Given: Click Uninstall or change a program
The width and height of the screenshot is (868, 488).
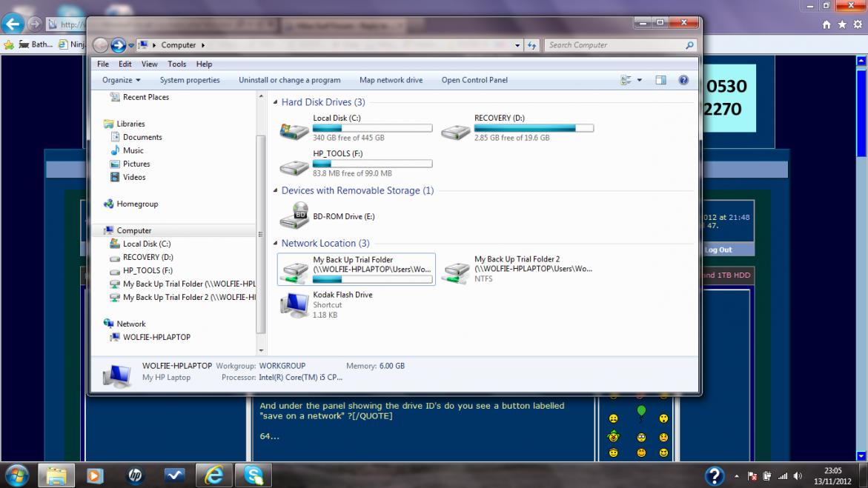Looking at the screenshot, I should pyautogui.click(x=289, y=80).
